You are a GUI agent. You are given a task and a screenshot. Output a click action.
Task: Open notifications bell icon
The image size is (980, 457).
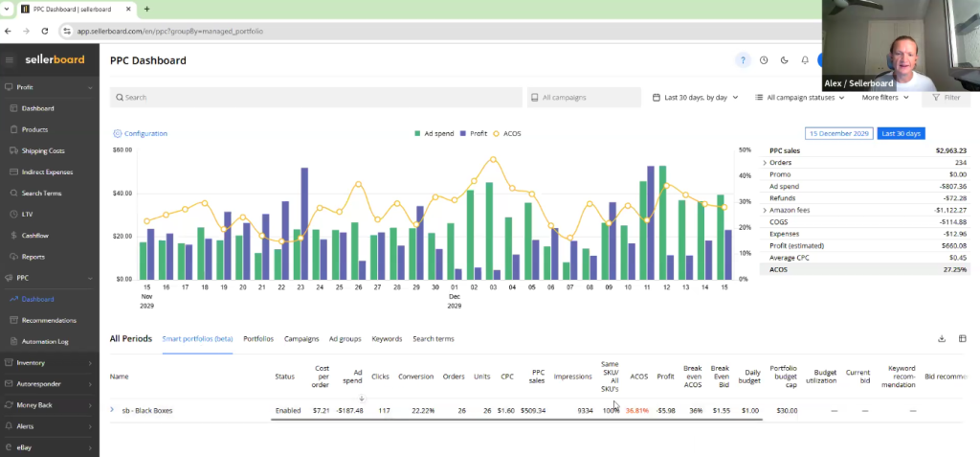point(805,60)
